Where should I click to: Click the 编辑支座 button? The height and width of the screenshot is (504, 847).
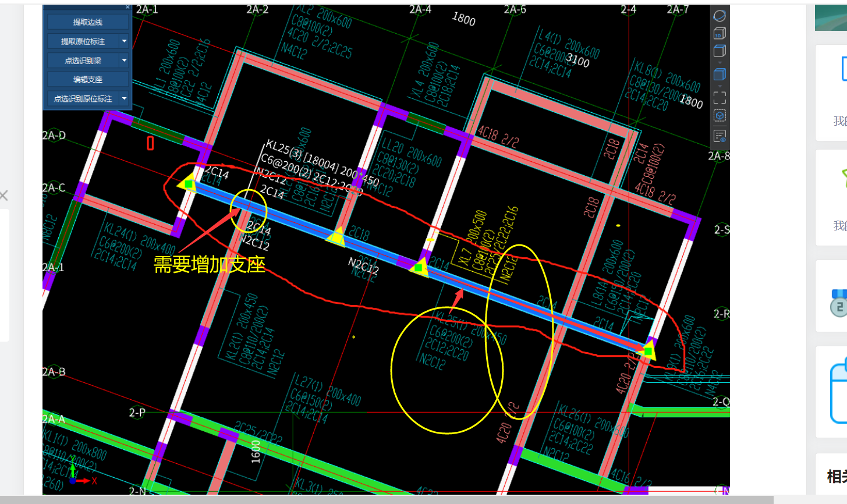click(x=88, y=80)
